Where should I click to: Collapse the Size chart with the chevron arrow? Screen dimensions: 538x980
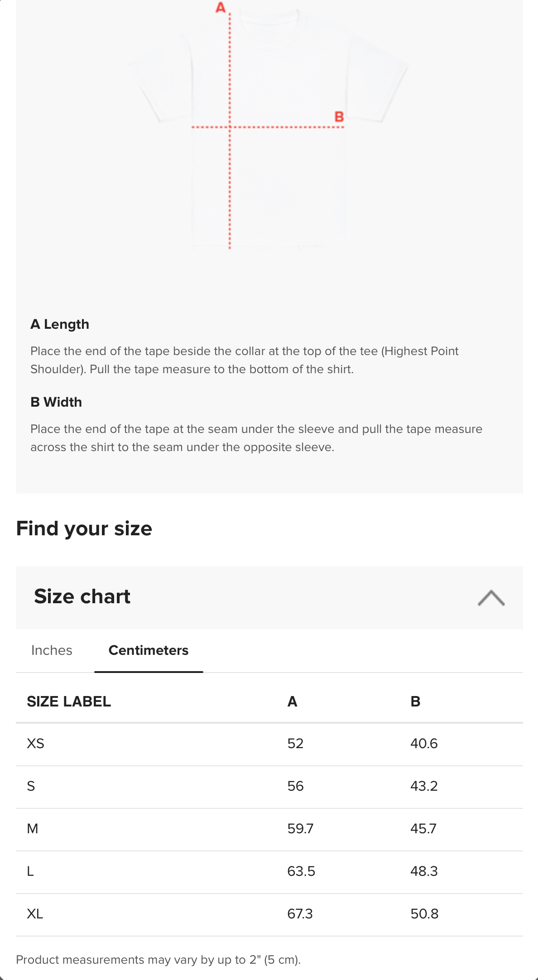(x=491, y=598)
